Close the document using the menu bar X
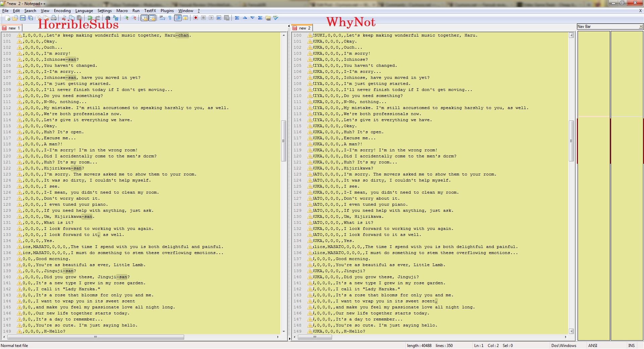This screenshot has height=349, width=644. coord(640,11)
